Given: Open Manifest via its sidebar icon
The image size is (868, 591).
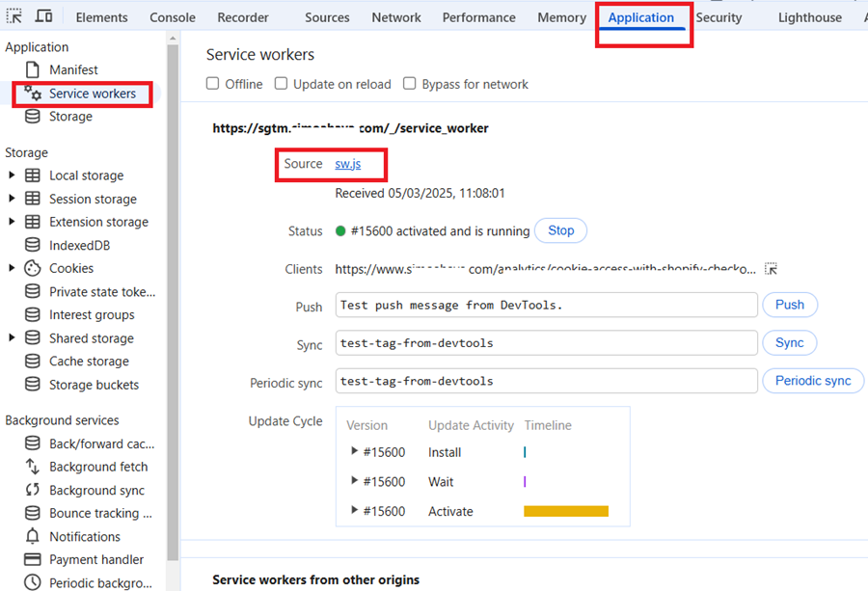Looking at the screenshot, I should (x=31, y=69).
